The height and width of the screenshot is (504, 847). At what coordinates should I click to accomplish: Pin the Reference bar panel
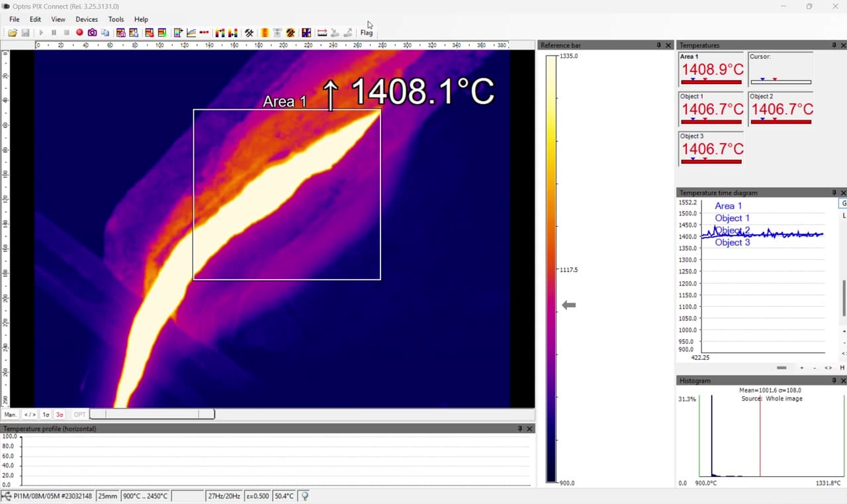tap(658, 45)
